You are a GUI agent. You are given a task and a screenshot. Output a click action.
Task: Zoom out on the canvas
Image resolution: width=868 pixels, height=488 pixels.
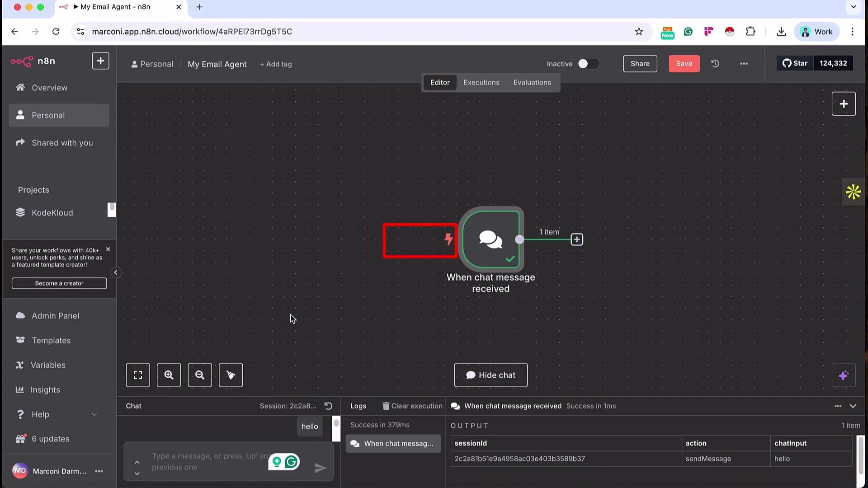[200, 375]
